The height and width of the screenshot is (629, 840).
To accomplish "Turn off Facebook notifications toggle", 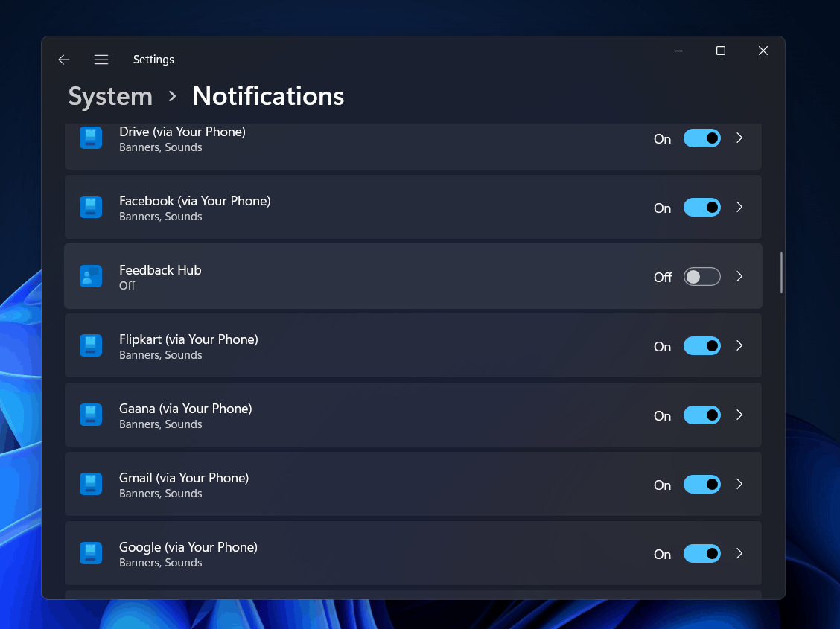I will pyautogui.click(x=701, y=208).
